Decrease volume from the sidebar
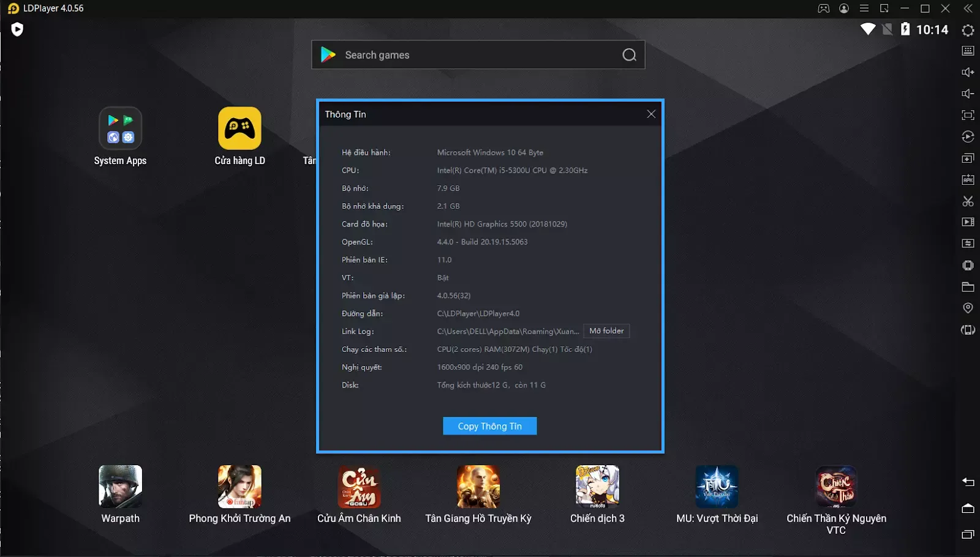 [968, 94]
